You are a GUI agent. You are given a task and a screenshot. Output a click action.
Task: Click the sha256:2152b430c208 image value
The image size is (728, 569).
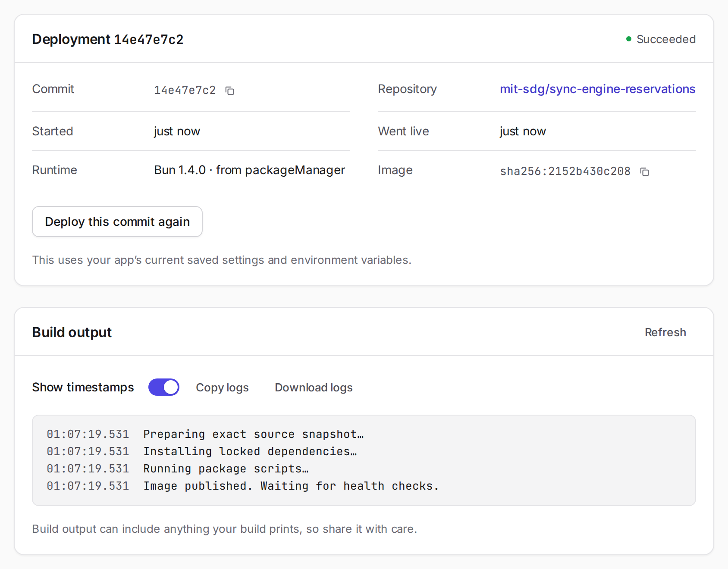(565, 171)
